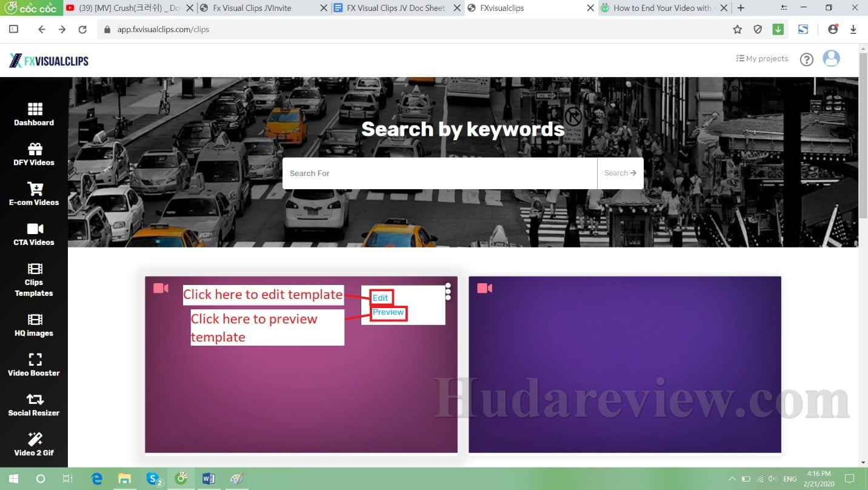This screenshot has width=868, height=490.
Task: Choose Preview from template menu
Action: click(x=388, y=312)
